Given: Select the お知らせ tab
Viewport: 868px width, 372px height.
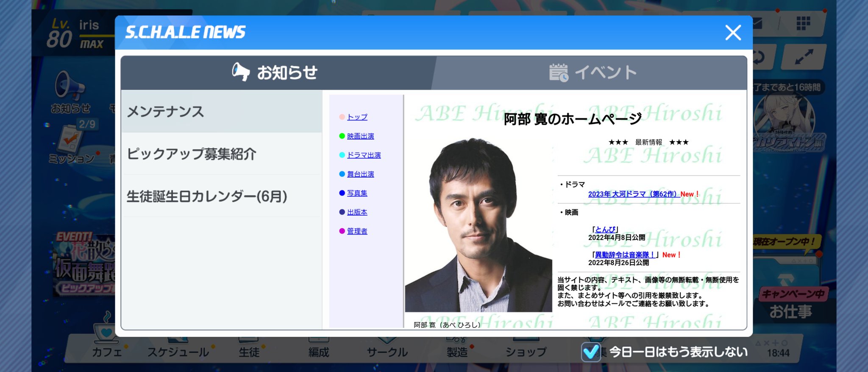Looking at the screenshot, I should coord(275,73).
